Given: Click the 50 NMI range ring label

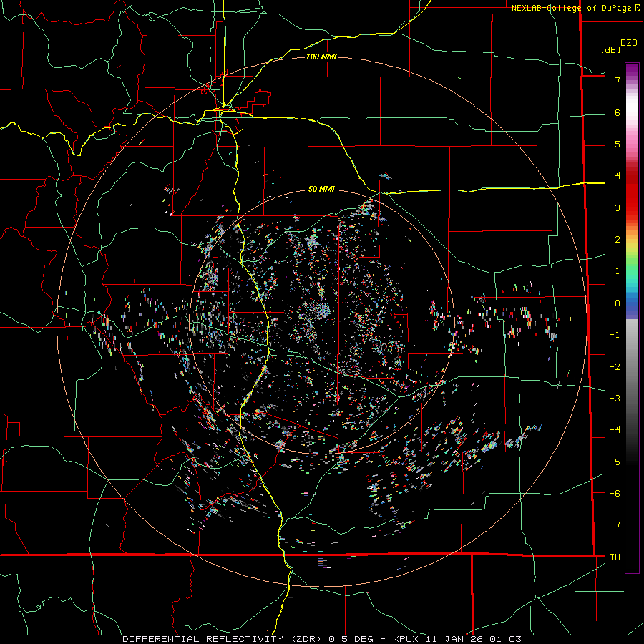Looking at the screenshot, I should pyautogui.click(x=321, y=189).
